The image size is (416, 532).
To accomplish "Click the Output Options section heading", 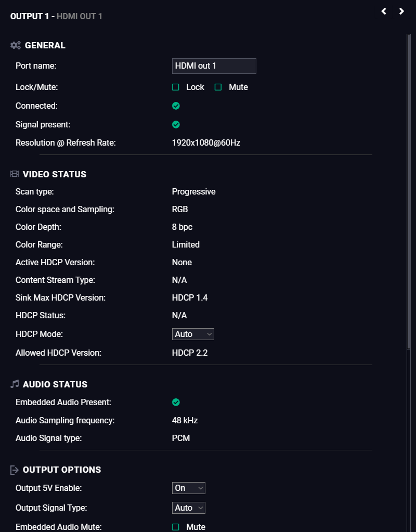I will 62,470.
